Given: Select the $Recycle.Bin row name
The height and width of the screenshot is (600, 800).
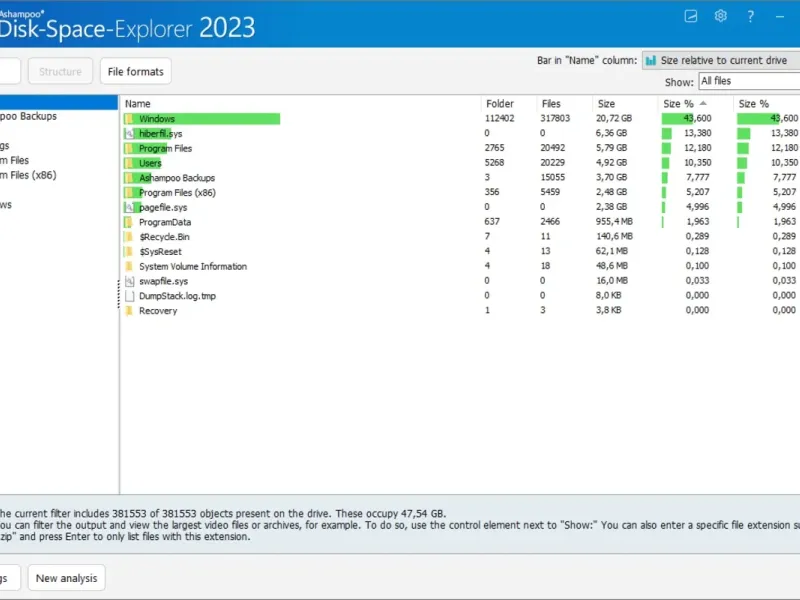Looking at the screenshot, I should (164, 237).
